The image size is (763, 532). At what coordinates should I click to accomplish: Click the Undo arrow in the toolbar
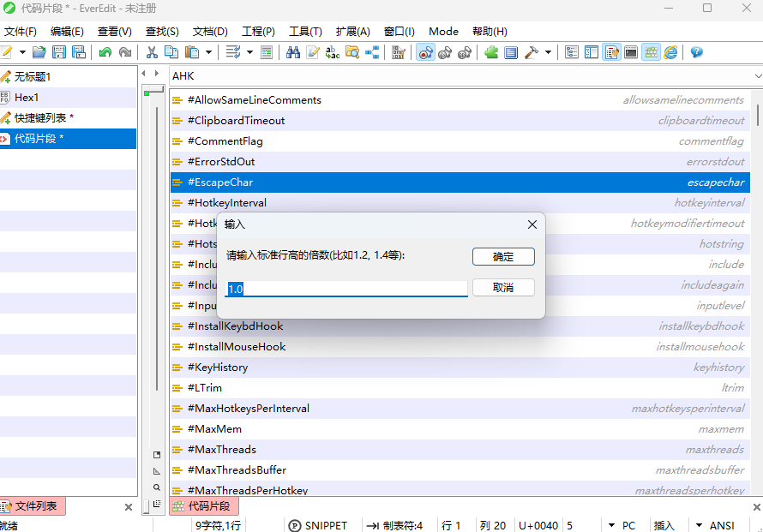105,52
